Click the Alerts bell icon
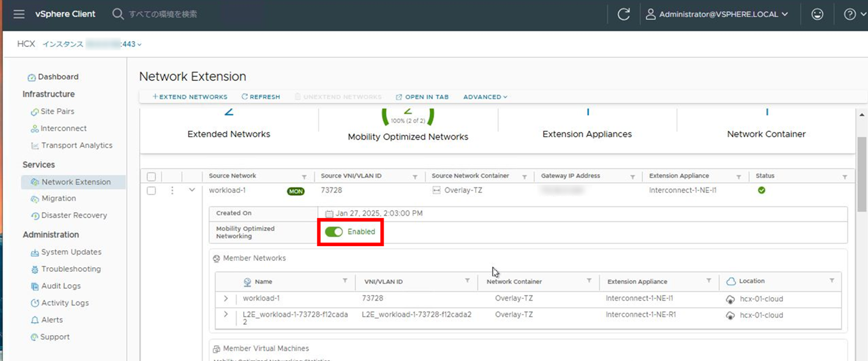 tap(35, 321)
